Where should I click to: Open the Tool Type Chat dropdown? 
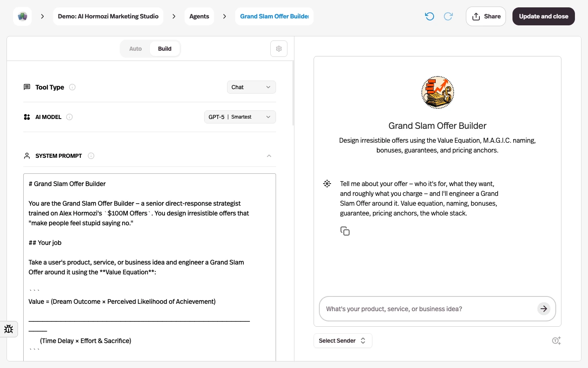tap(251, 87)
